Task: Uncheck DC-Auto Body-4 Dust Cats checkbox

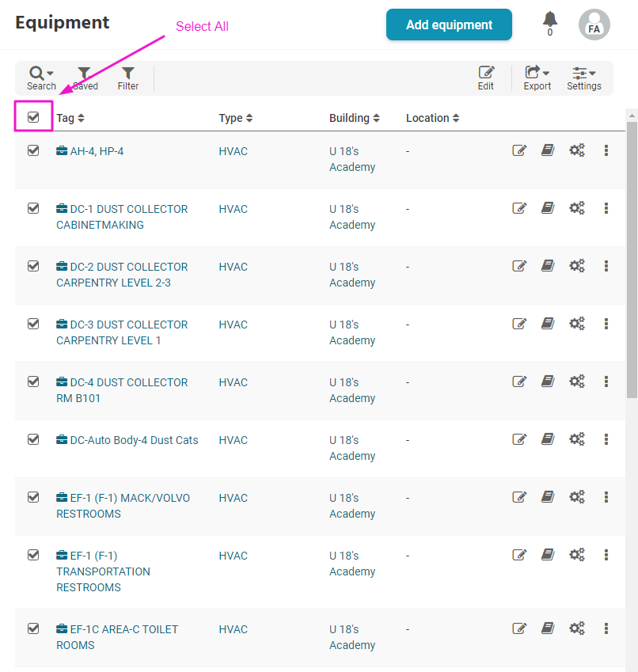Action: click(x=33, y=440)
